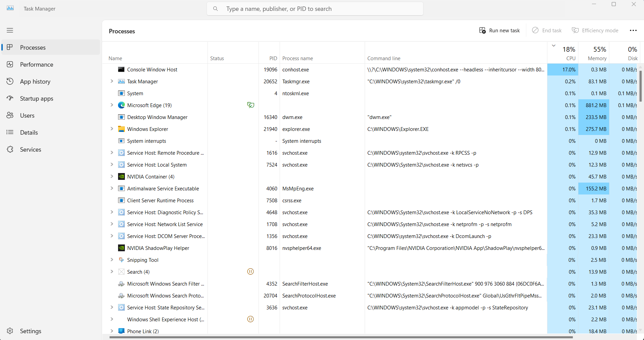Click the efficiency mode leaf icon for Edge

point(250,105)
